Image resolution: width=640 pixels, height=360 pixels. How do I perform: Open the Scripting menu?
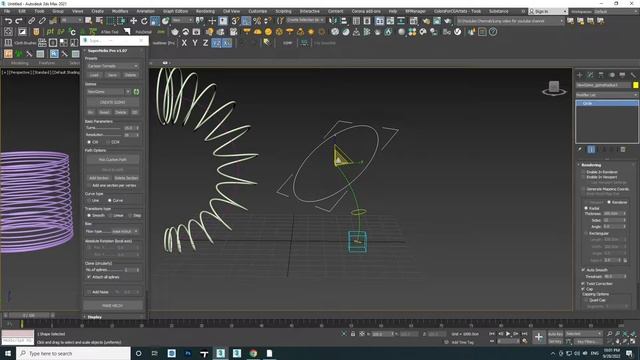click(x=283, y=11)
